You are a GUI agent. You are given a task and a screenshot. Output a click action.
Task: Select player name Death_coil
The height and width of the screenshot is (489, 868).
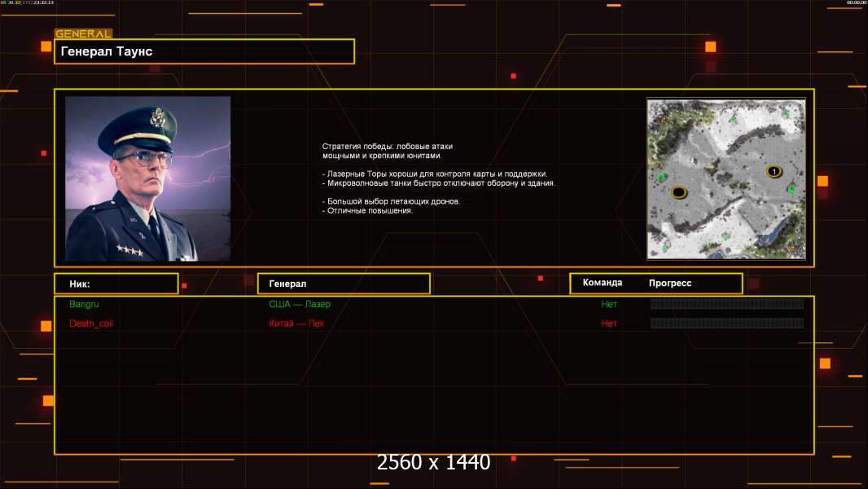point(92,324)
